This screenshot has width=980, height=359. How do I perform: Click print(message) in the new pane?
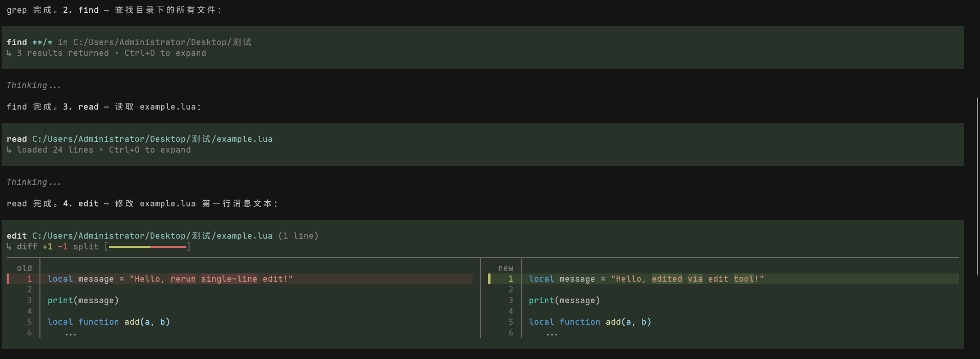tap(564, 301)
